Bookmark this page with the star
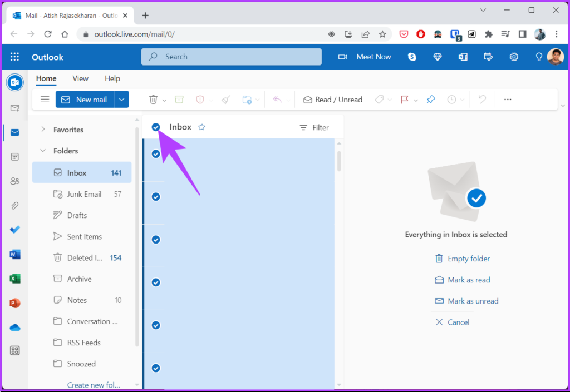The width and height of the screenshot is (570, 392). pos(382,34)
